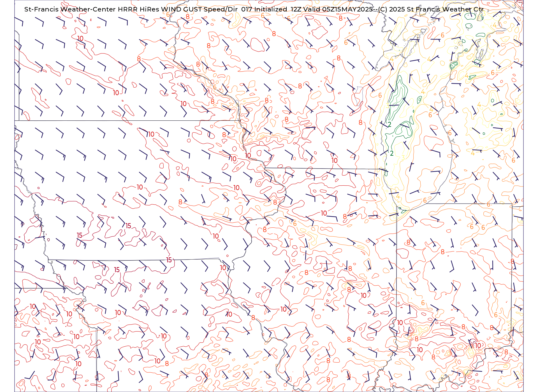The width and height of the screenshot is (538, 392).
Task: Click the 'HRRR HiRes WIND GUST Speed/Dir' title text
Action: tap(178, 9)
